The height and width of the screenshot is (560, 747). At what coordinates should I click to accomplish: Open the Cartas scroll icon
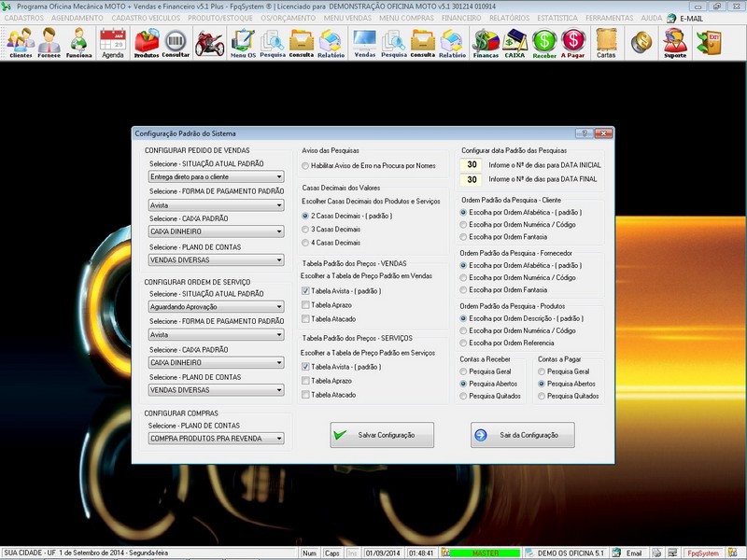pyautogui.click(x=606, y=42)
